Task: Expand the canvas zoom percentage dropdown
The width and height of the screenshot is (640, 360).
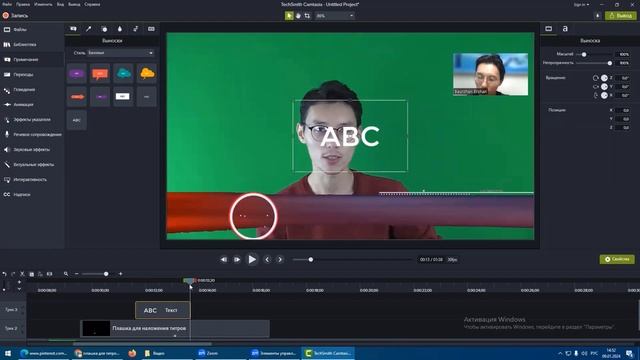Action: coord(335,16)
